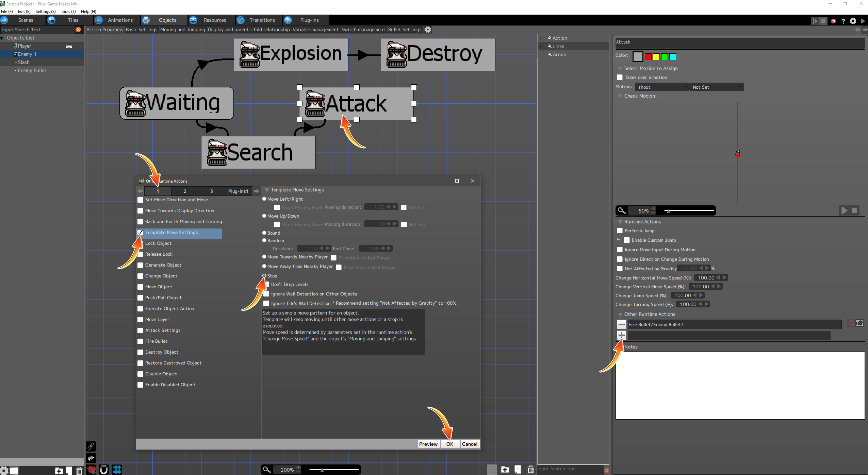The width and height of the screenshot is (868, 475).
Task: Click the question mark help icon
Action: click(x=843, y=21)
